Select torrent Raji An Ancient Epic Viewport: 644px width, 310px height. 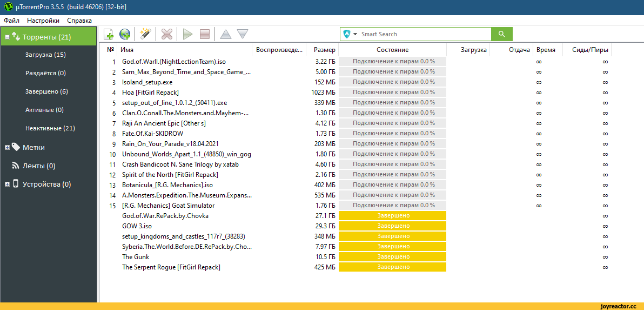164,123
